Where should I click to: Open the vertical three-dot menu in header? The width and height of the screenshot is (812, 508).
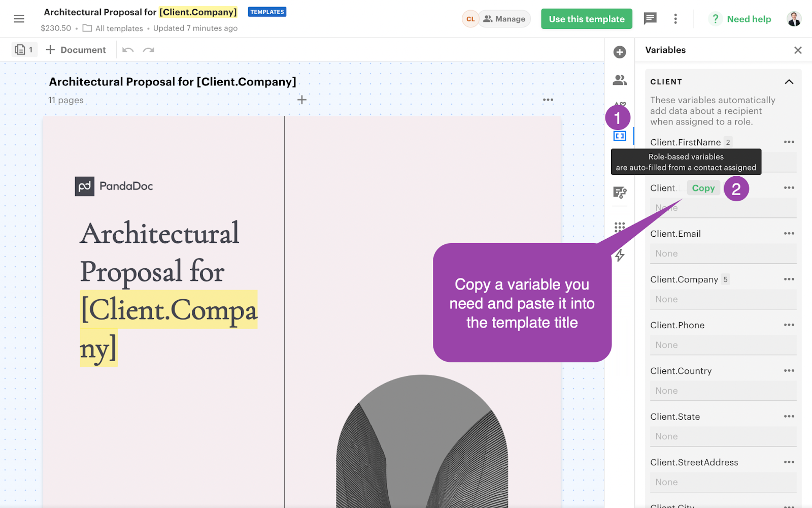[675, 19]
